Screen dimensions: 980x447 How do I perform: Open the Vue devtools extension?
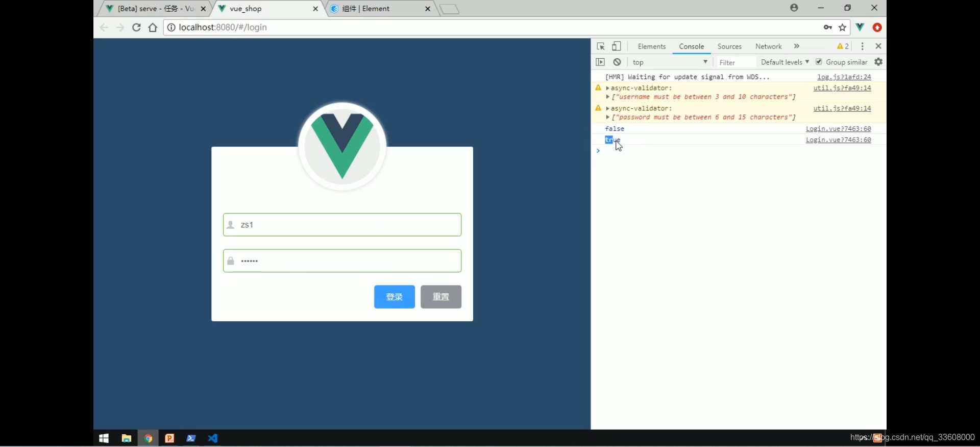click(860, 27)
